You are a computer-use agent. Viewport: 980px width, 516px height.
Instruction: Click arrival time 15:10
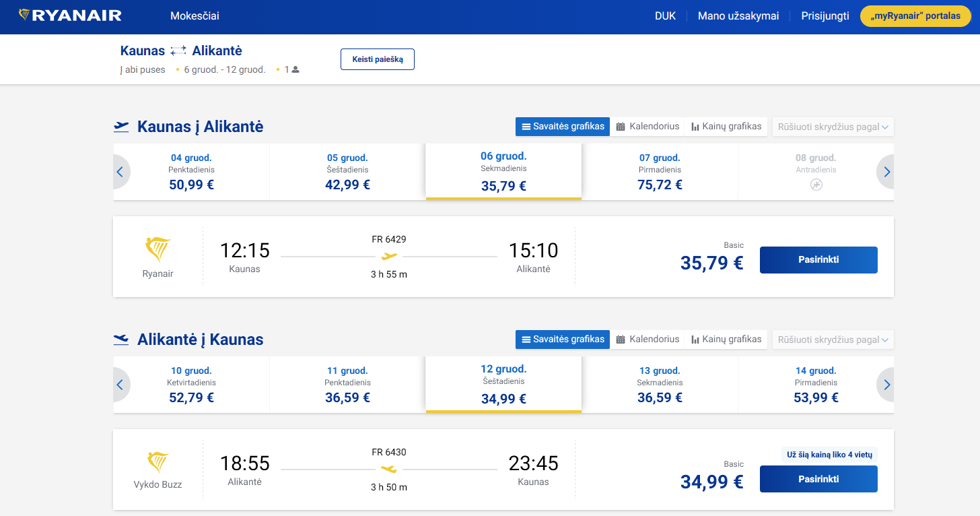tap(533, 251)
